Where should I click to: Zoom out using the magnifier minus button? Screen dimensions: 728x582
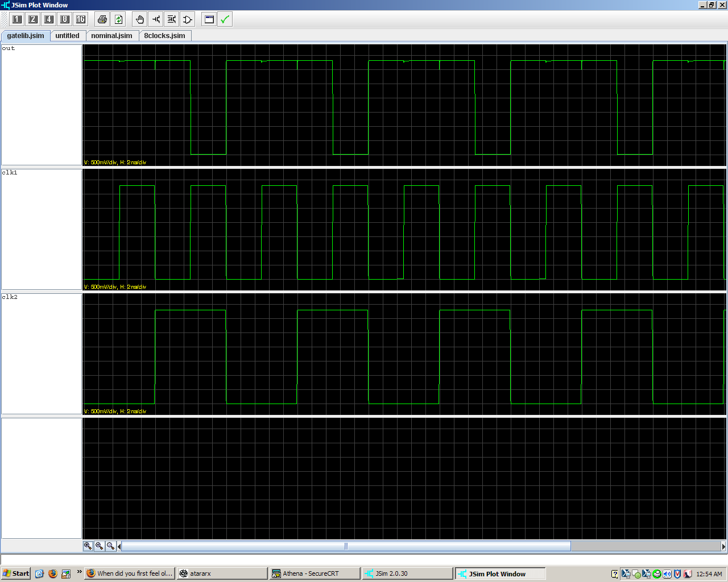pyautogui.click(x=99, y=546)
